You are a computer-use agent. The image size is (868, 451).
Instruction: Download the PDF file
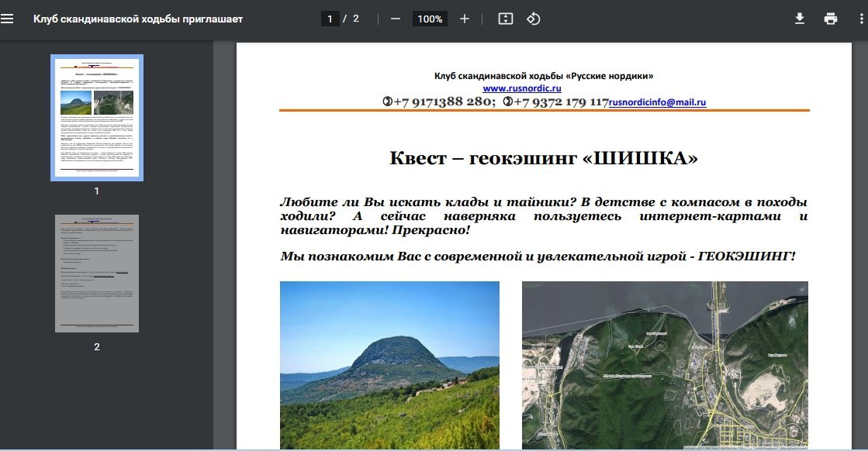pos(800,19)
